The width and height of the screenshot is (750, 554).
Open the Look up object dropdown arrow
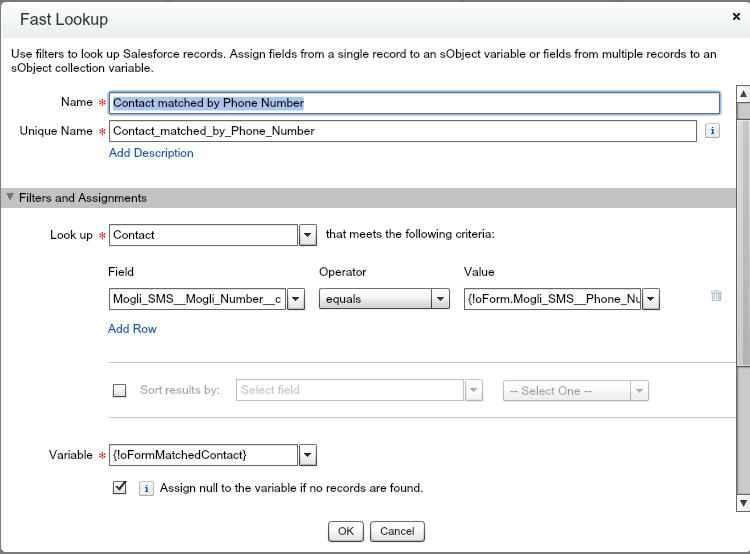(309, 235)
